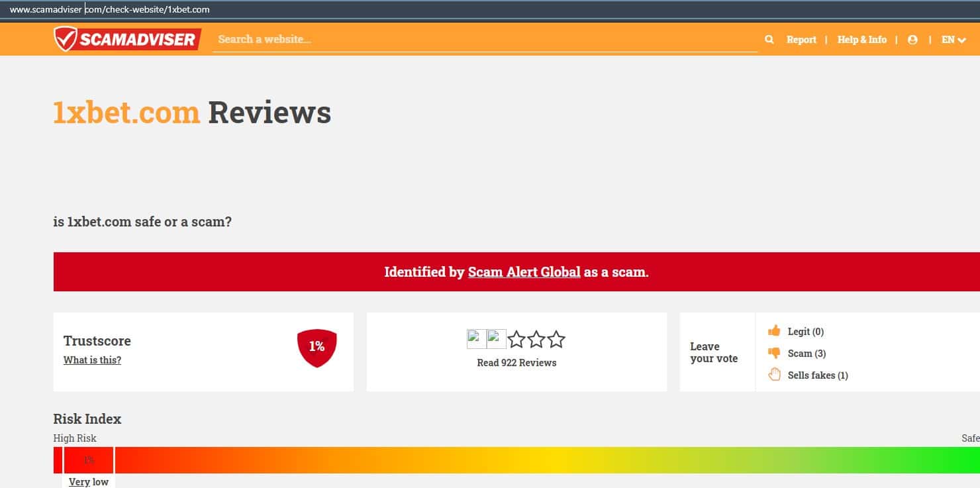Select the second broken rating star image
Image resolution: width=980 pixels, height=488 pixels.
497,339
